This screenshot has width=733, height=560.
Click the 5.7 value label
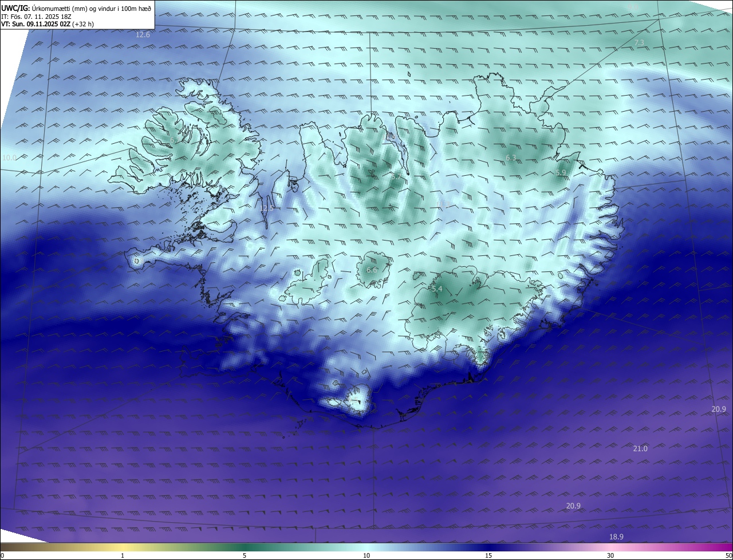click(396, 177)
